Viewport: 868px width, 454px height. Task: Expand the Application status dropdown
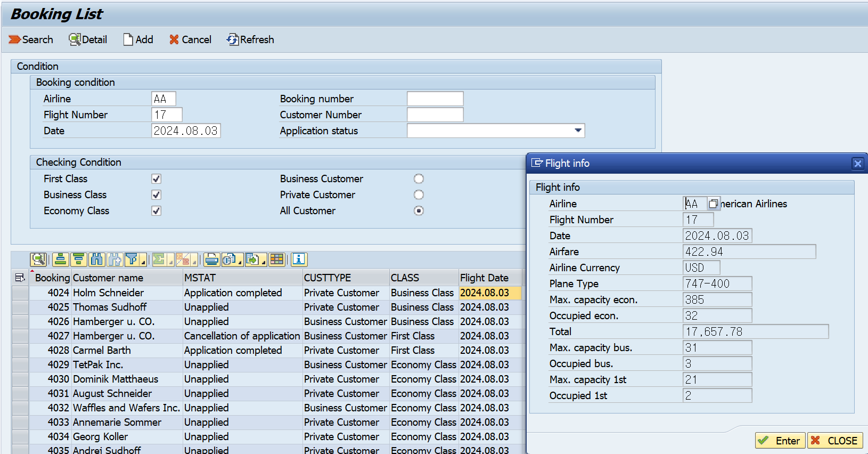(578, 131)
